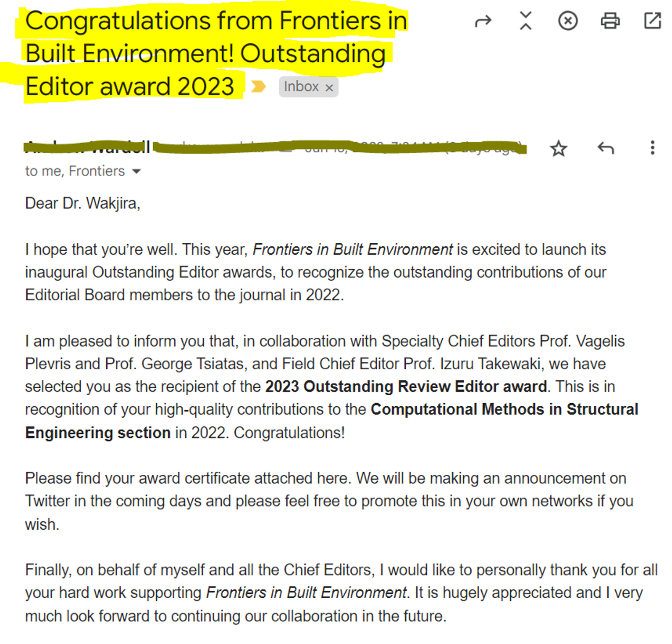The height and width of the screenshot is (644, 672).
Task: Reply using the curved arrow icon
Action: tap(606, 148)
